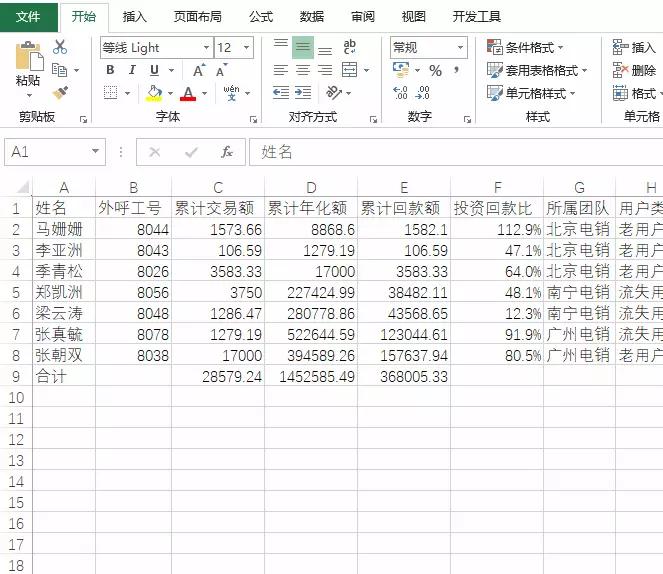This screenshot has width=663, height=574.
Task: Click Insert Function fx button
Action: pyautogui.click(x=227, y=152)
